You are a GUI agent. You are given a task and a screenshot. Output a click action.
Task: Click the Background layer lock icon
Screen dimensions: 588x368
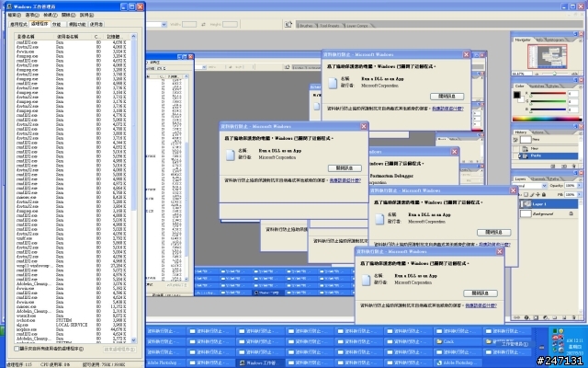(571, 213)
